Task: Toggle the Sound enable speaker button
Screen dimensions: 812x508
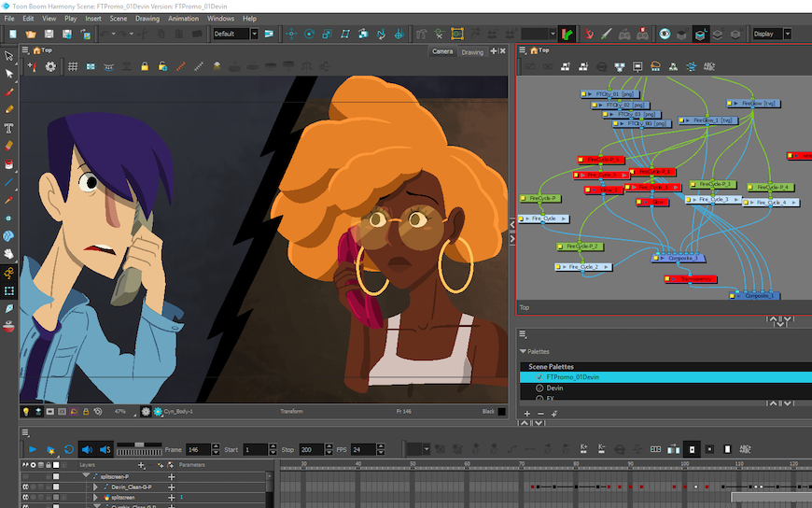Action: 87,449
